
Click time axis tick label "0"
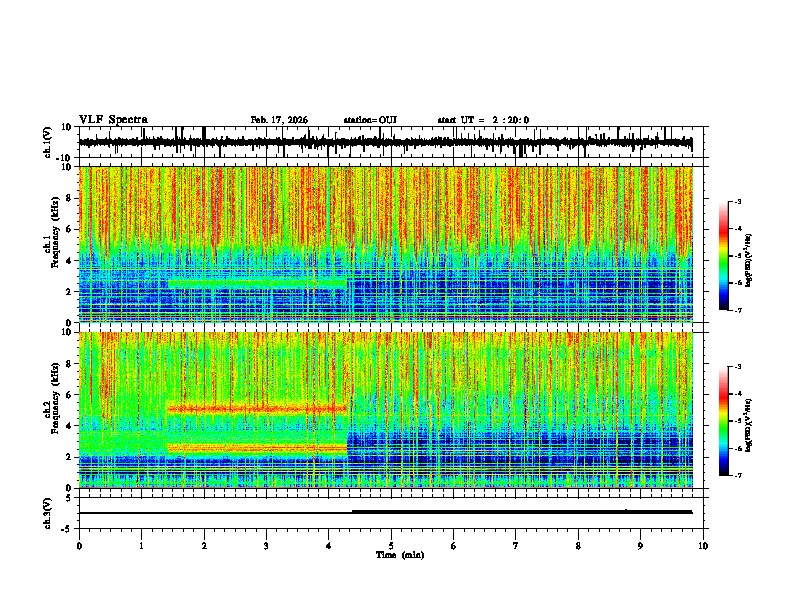pos(79,546)
